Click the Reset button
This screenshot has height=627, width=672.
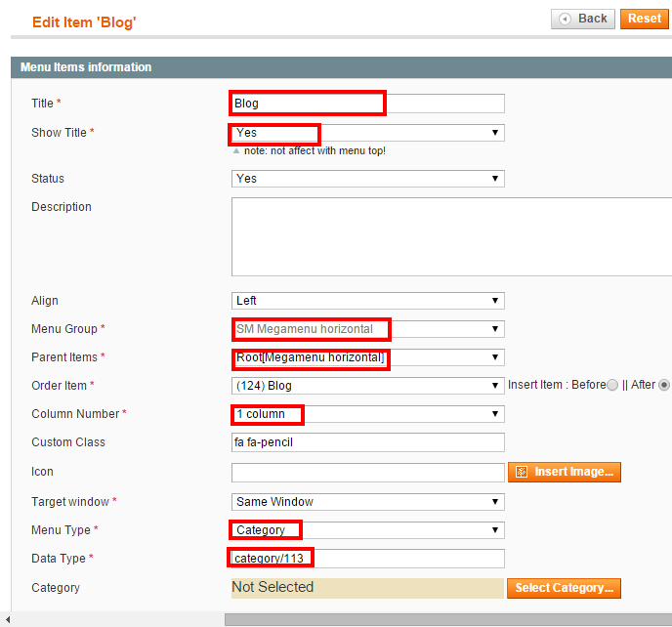(x=644, y=19)
